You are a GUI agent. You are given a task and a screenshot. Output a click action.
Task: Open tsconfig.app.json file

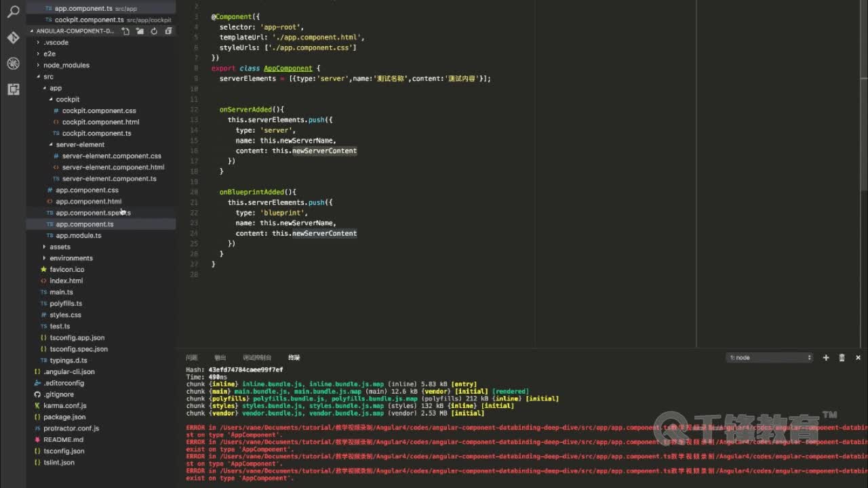click(77, 338)
